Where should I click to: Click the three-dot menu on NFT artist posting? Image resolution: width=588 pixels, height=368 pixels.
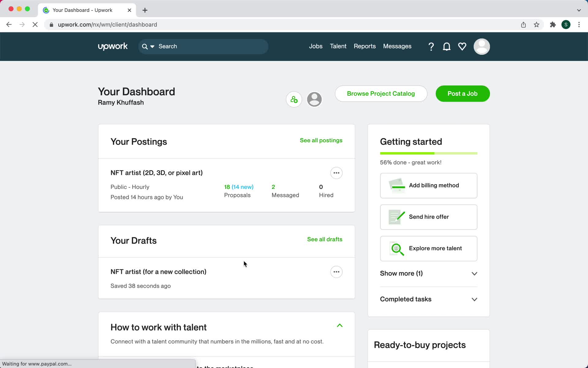pyautogui.click(x=336, y=173)
